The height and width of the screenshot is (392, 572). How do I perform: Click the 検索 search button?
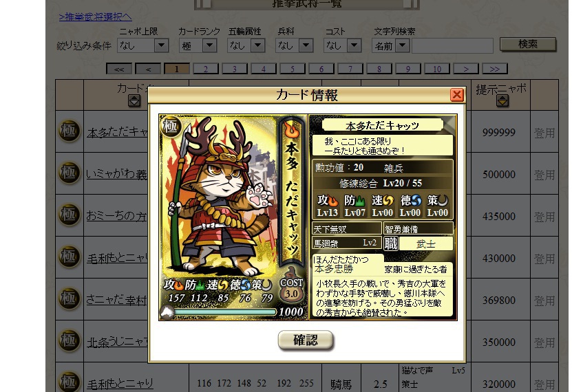pos(528,45)
